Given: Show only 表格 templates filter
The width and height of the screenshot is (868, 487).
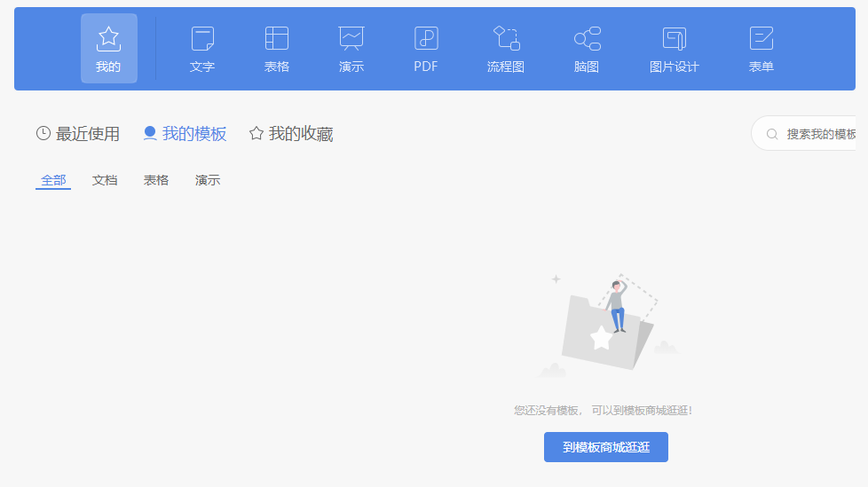Looking at the screenshot, I should point(156,180).
